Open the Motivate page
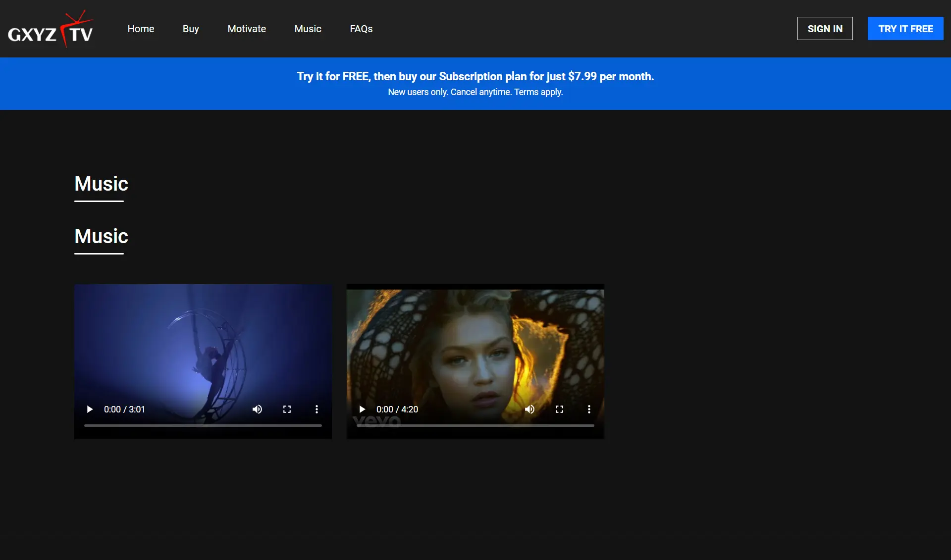 click(247, 29)
